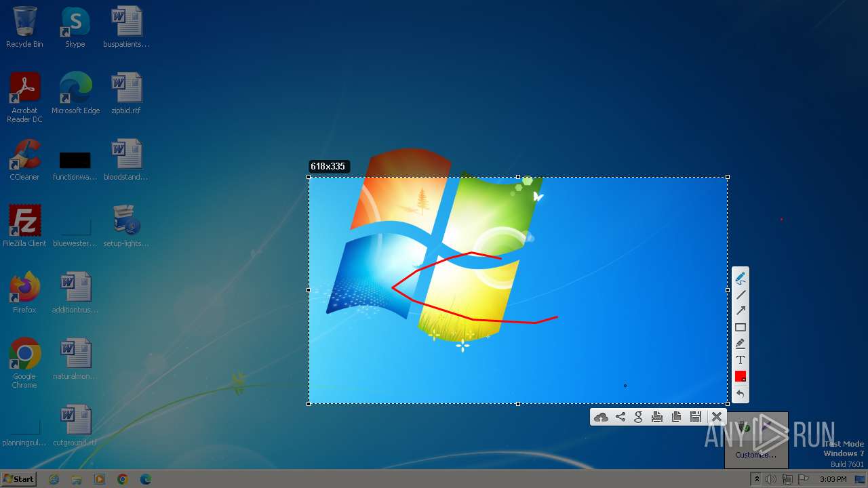Viewport: 868px width, 488px height.
Task: Select Microsoft Edge desktop shortcut
Action: pyautogui.click(x=75, y=94)
